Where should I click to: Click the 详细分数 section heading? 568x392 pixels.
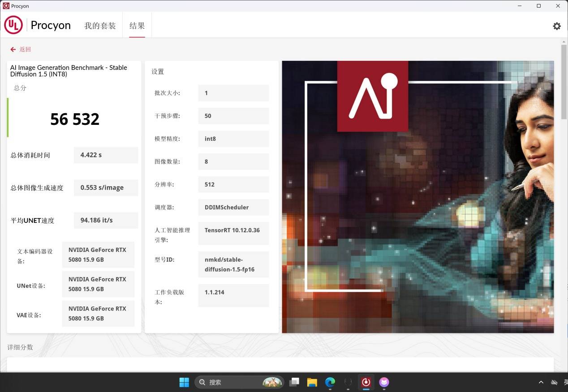(x=20, y=347)
